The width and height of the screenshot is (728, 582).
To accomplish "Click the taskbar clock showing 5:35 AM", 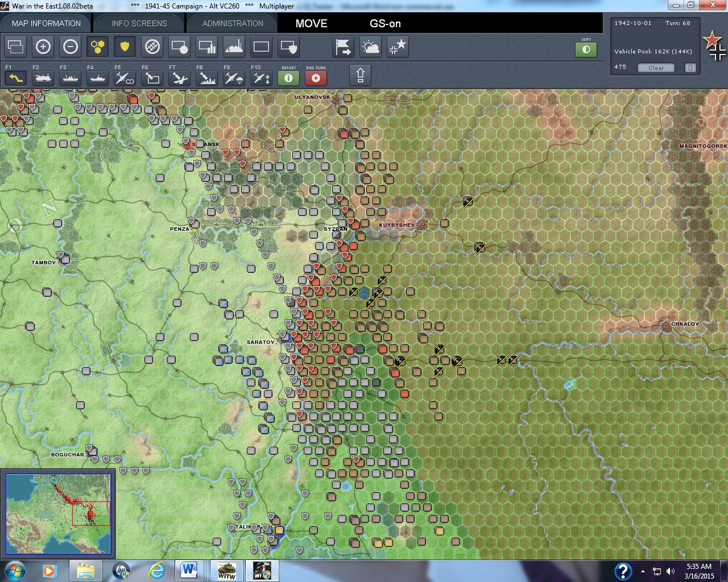I will [x=699, y=571].
